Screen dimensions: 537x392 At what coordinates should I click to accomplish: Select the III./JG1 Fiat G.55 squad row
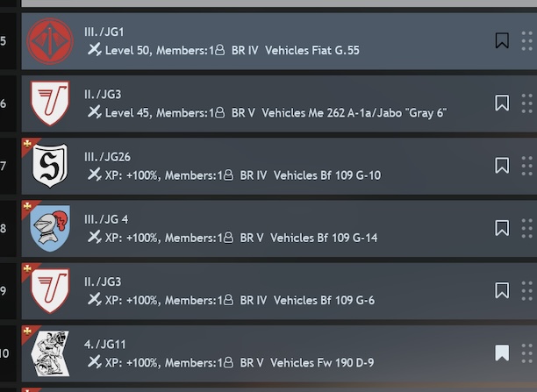point(279,41)
